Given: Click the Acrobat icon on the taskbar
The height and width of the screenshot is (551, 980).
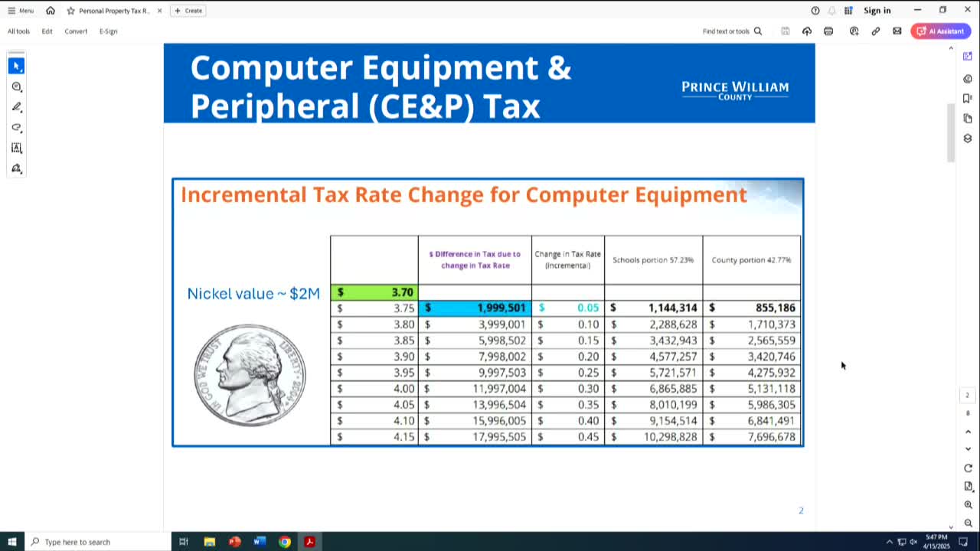Looking at the screenshot, I should pyautogui.click(x=310, y=542).
